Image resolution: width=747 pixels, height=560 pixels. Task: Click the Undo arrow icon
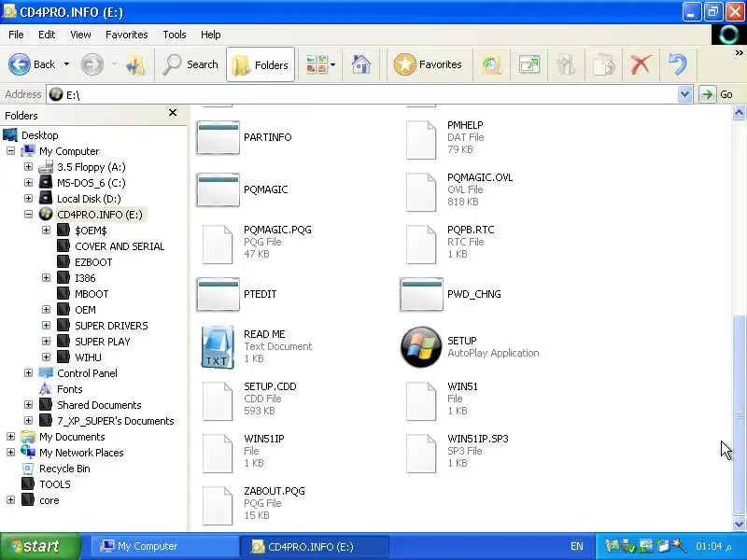(x=678, y=64)
